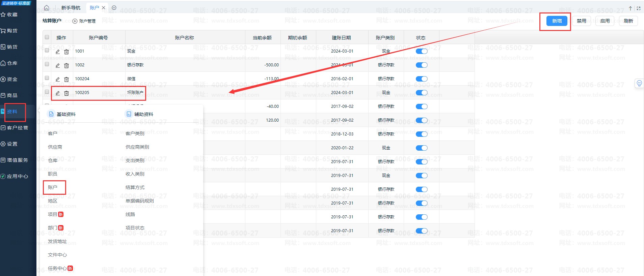Click the fullscreen expand icon
This screenshot has height=276, width=644.
pyautogui.click(x=638, y=8)
